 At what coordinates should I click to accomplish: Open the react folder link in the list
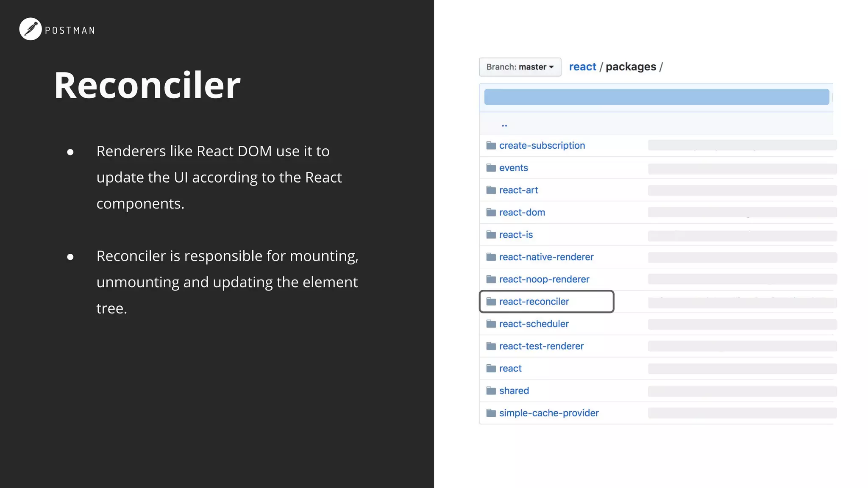pyautogui.click(x=510, y=369)
